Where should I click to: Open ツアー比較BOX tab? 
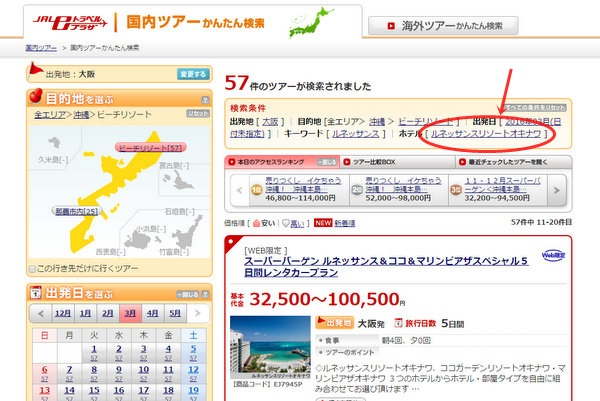[374, 162]
